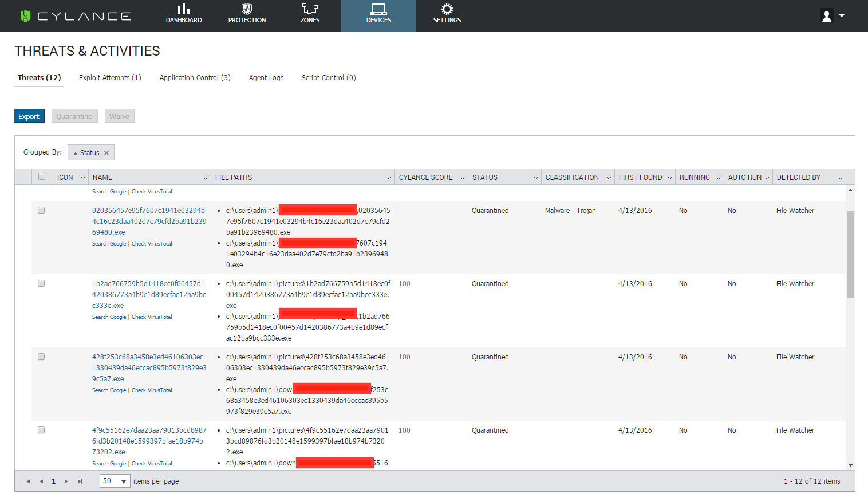The height and width of the screenshot is (502, 868).
Task: Select the Devices laptop section
Action: click(x=378, y=15)
